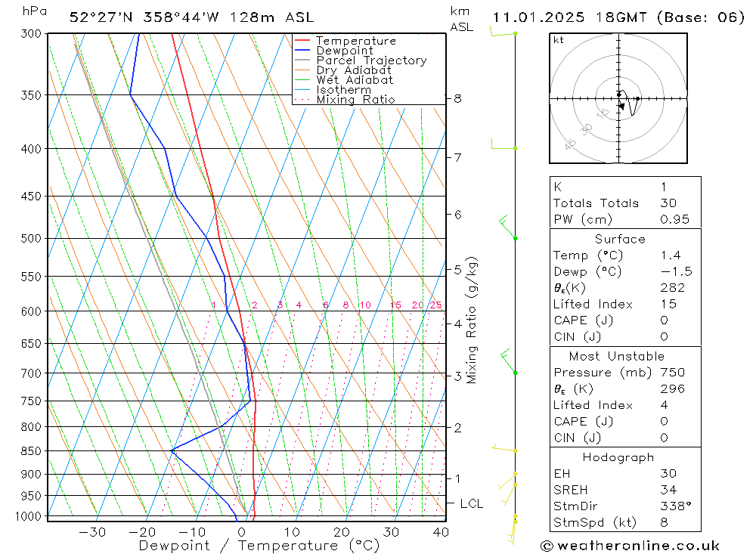Click the km ASL unit label

click(462, 20)
